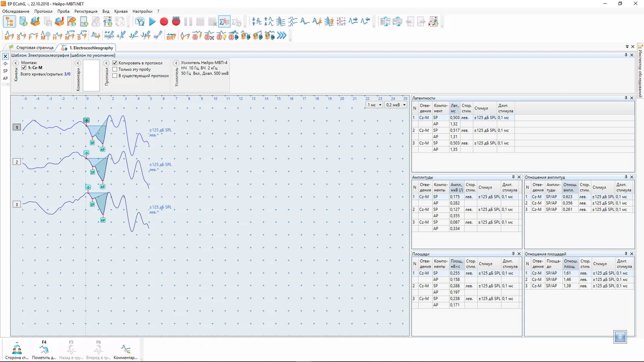644x362 pixels.
Task: Open the impedance meter (omega) tool
Action: pyautogui.click(x=140, y=22)
